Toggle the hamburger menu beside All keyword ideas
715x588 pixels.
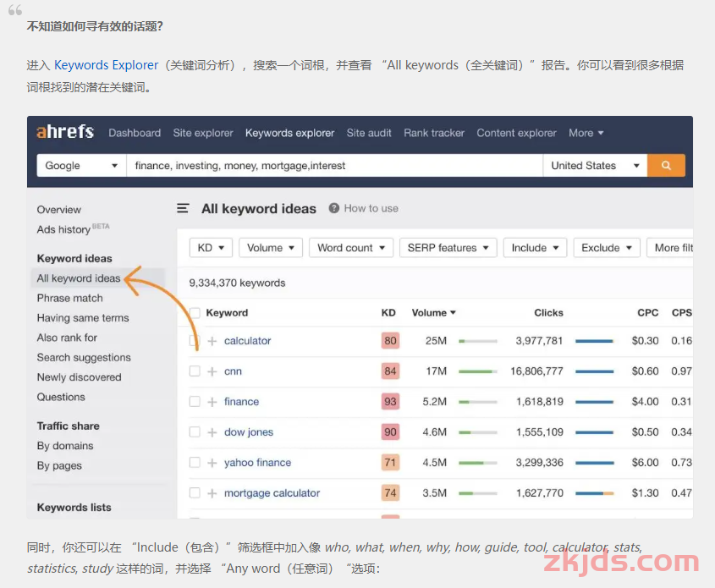click(183, 208)
